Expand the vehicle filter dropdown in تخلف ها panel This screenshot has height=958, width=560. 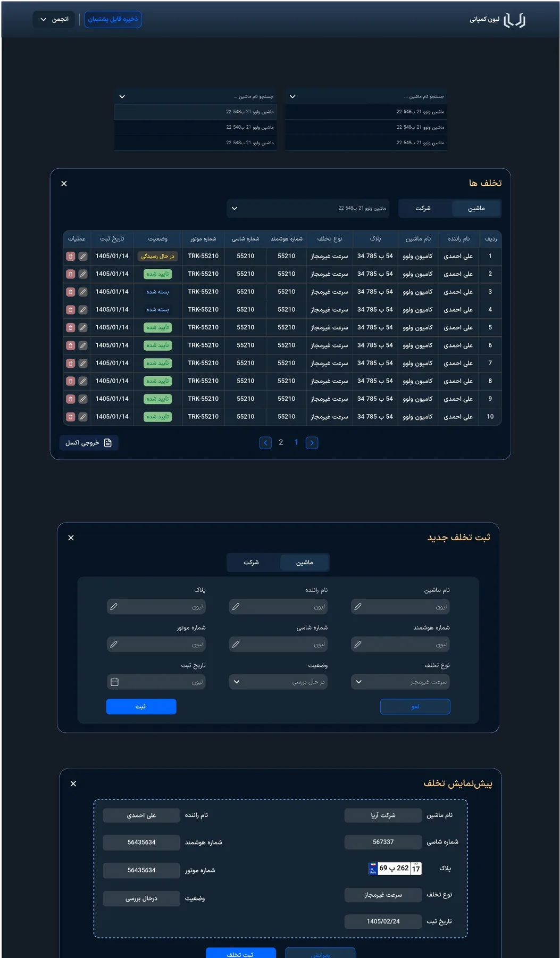(308, 208)
